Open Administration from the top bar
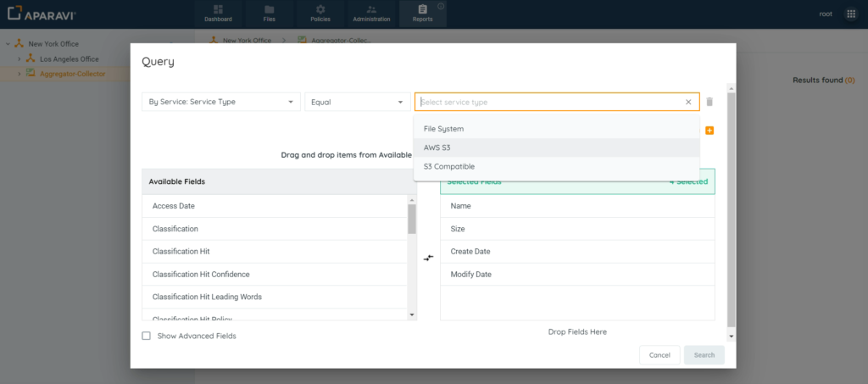Image resolution: width=868 pixels, height=384 pixels. tap(371, 14)
